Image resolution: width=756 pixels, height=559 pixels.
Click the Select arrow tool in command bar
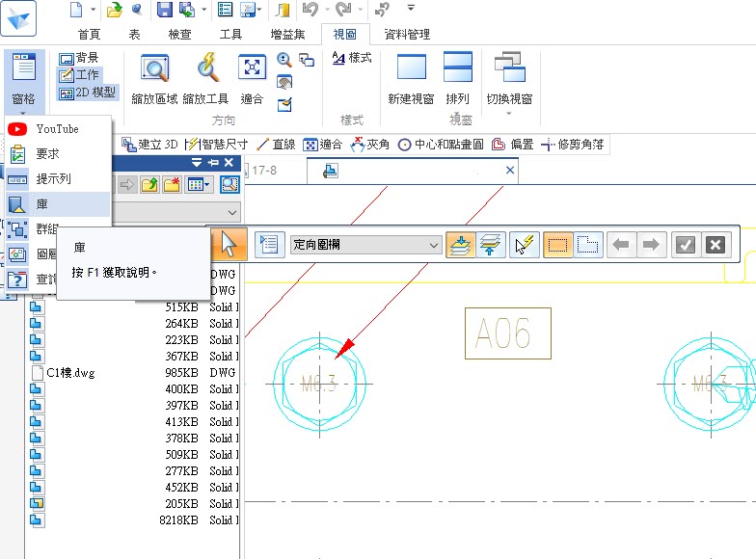229,245
